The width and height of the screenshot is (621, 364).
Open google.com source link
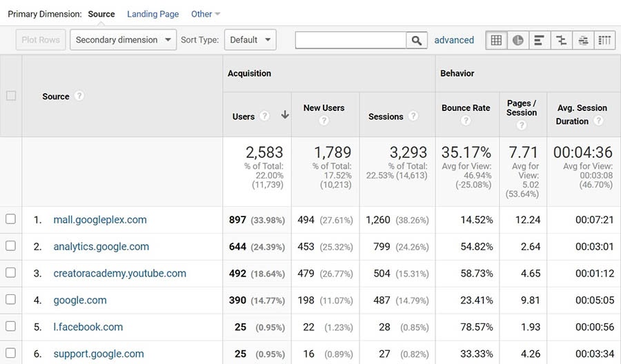click(80, 301)
